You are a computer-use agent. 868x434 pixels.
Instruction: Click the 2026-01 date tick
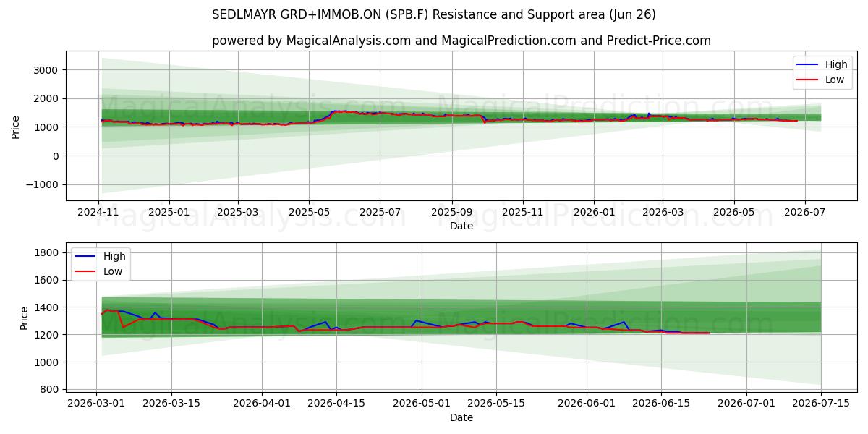pos(593,212)
